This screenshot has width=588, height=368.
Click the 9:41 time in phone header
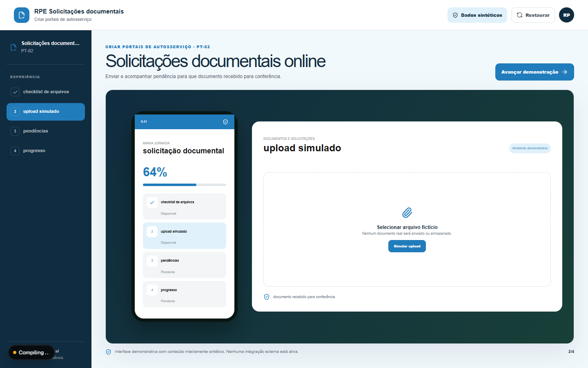pyautogui.click(x=144, y=122)
